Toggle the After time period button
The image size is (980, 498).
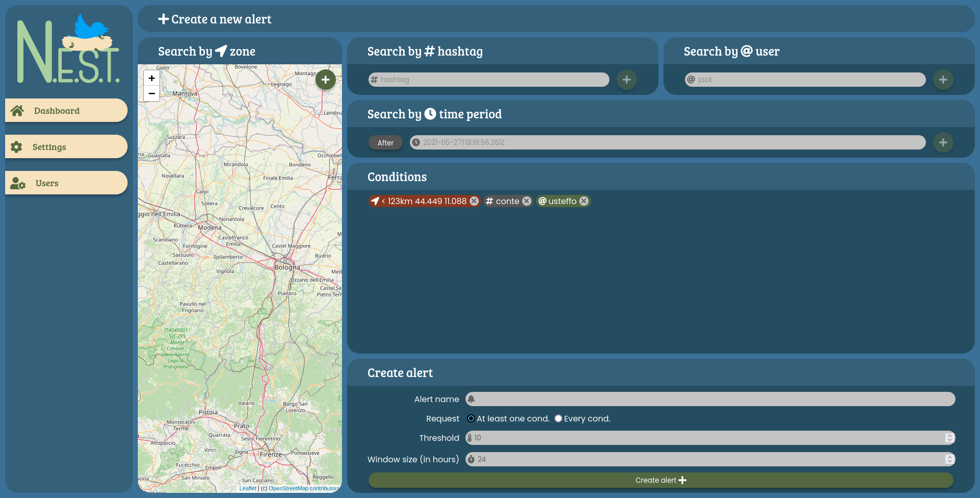pyautogui.click(x=385, y=143)
